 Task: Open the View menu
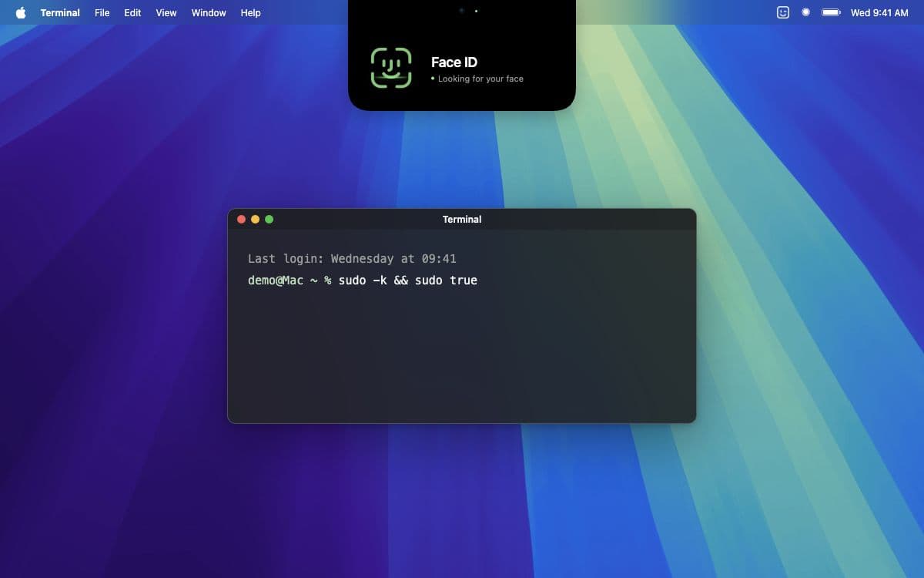pyautogui.click(x=166, y=12)
